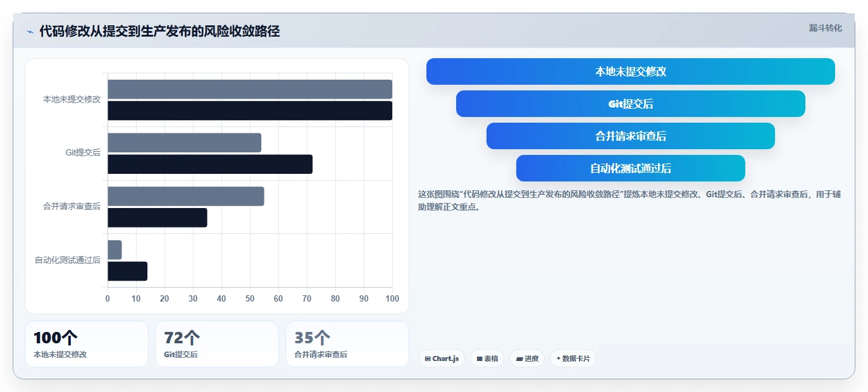Click the dark bar for 合并请求审查后

click(x=158, y=217)
